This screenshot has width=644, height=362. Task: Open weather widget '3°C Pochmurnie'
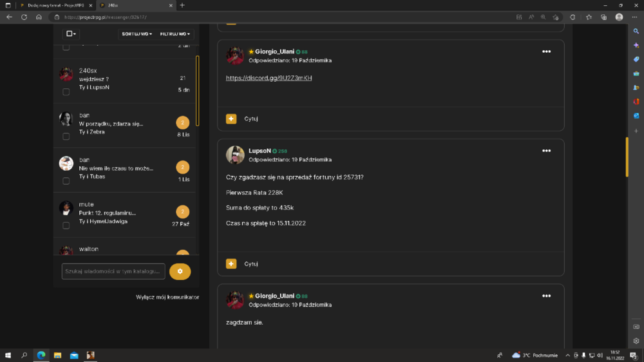[x=535, y=356]
